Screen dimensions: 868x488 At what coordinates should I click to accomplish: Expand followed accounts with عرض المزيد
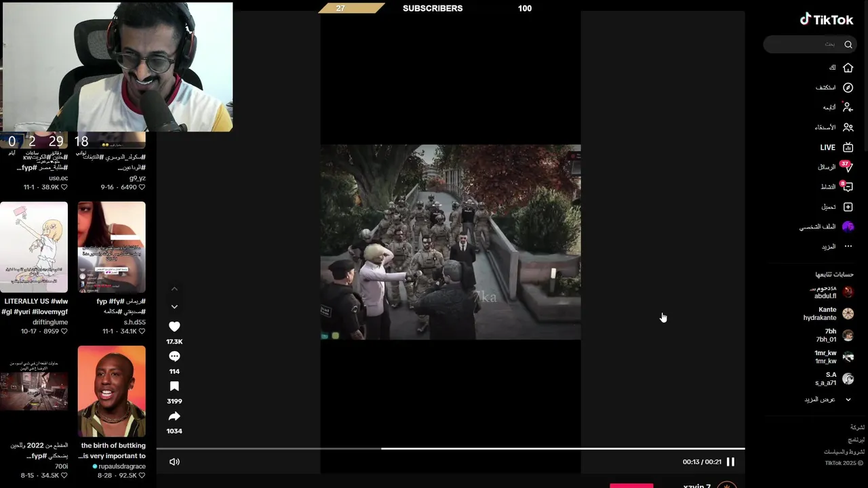pyautogui.click(x=827, y=400)
